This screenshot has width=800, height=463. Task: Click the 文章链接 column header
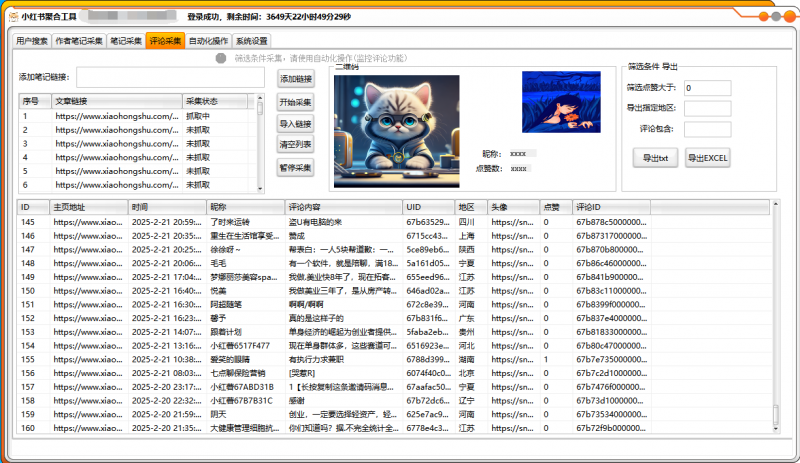(x=116, y=101)
